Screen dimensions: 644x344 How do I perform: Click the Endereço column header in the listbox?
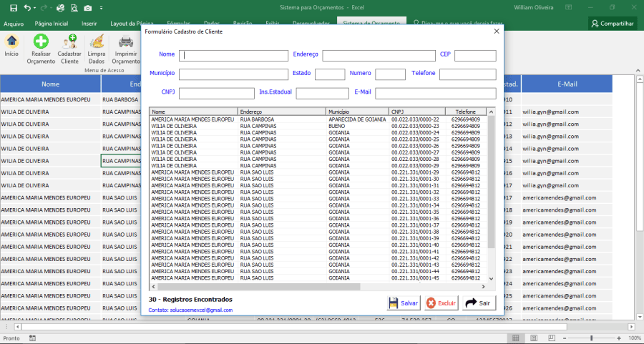tap(282, 112)
